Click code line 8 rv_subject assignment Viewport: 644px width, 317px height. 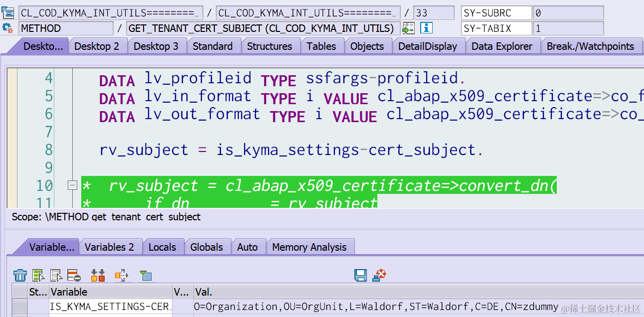point(291,150)
